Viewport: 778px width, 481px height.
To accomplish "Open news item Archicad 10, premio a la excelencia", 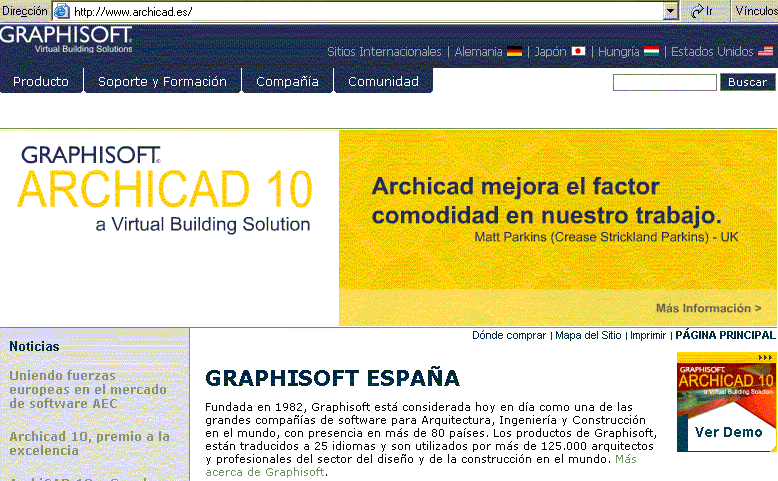I will pyautogui.click(x=89, y=444).
